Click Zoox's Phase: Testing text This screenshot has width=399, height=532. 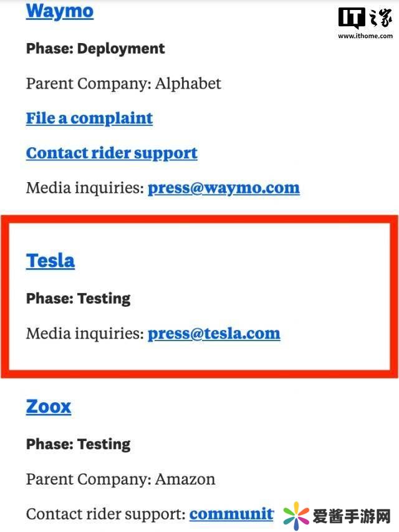pyautogui.click(x=79, y=445)
